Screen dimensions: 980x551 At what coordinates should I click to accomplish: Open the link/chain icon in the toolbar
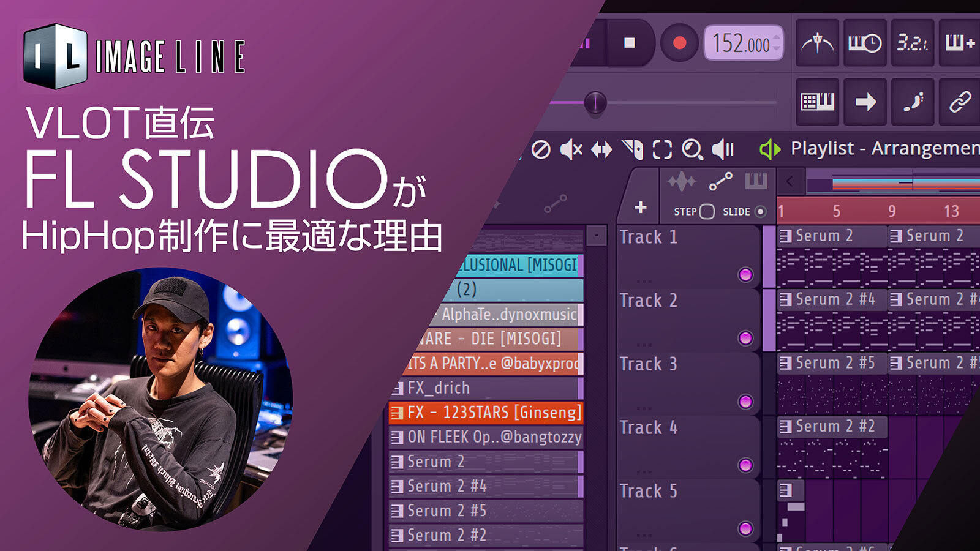[x=960, y=102]
